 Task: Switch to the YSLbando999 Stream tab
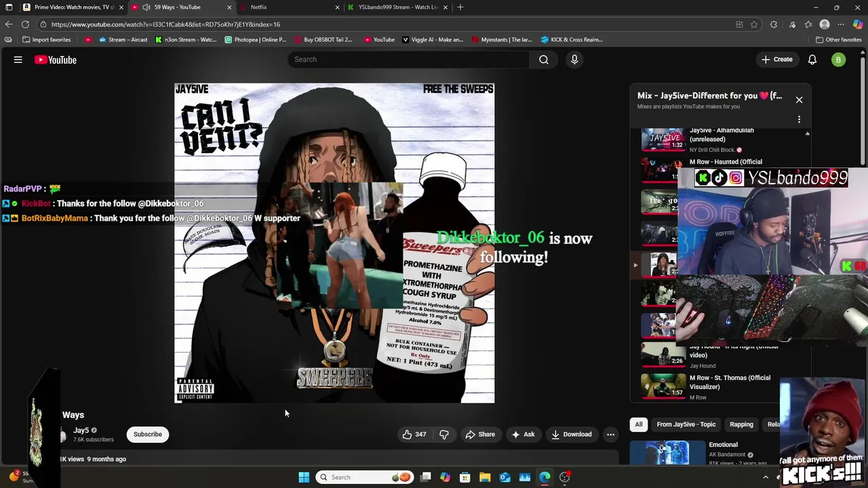point(397,7)
